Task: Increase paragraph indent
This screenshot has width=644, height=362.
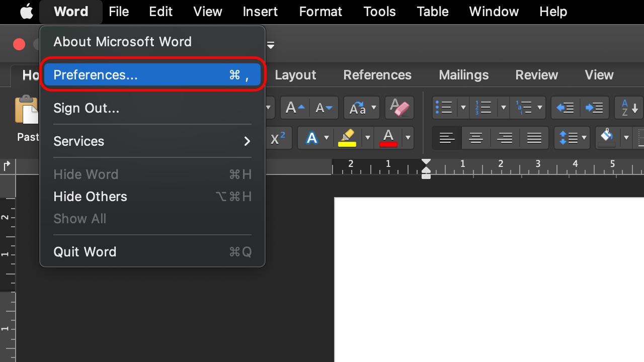Action: click(594, 108)
